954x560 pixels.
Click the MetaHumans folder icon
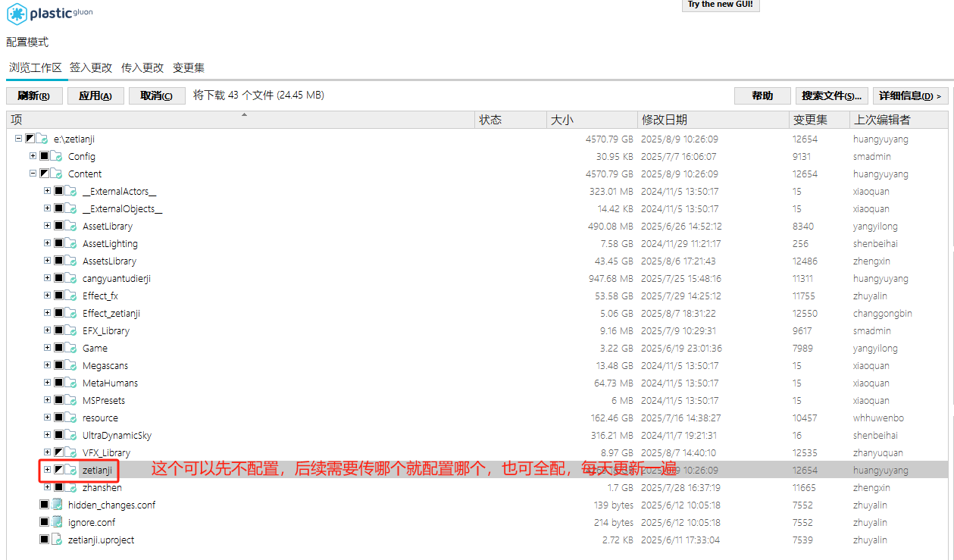tap(70, 383)
